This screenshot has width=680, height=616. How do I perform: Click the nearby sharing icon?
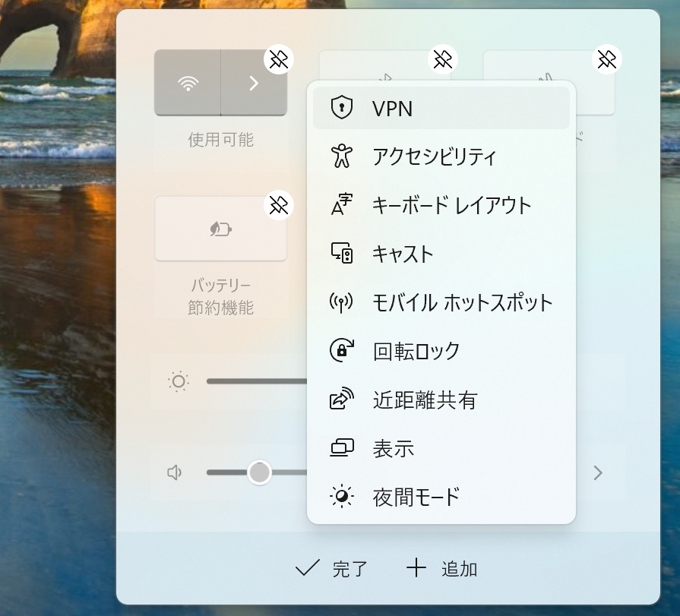(342, 399)
